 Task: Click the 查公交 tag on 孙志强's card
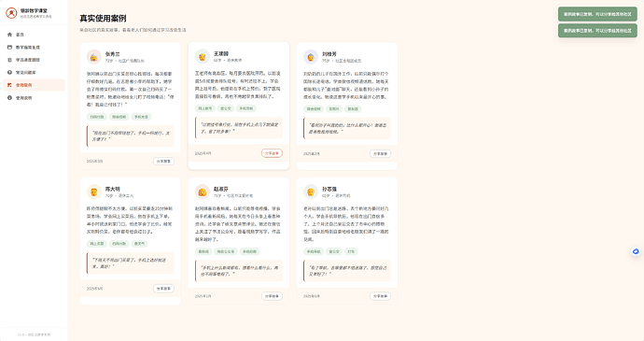334,251
